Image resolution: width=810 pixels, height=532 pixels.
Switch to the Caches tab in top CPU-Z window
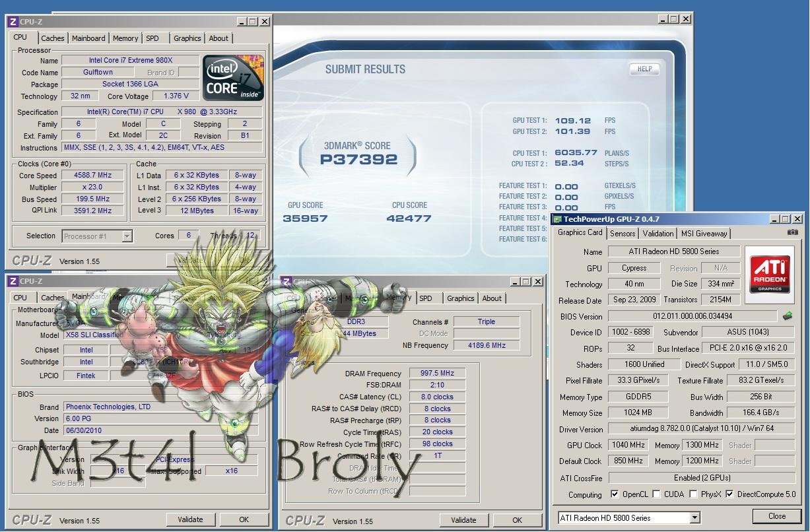pyautogui.click(x=53, y=38)
